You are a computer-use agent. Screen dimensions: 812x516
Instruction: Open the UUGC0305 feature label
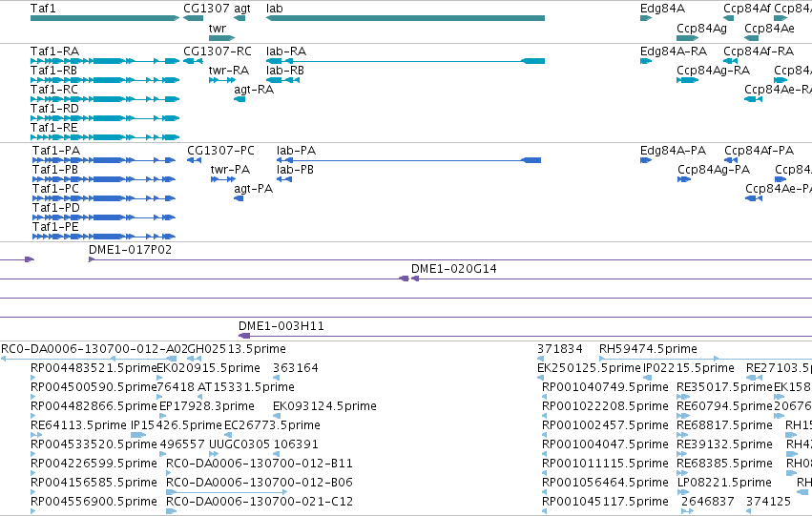pos(239,445)
